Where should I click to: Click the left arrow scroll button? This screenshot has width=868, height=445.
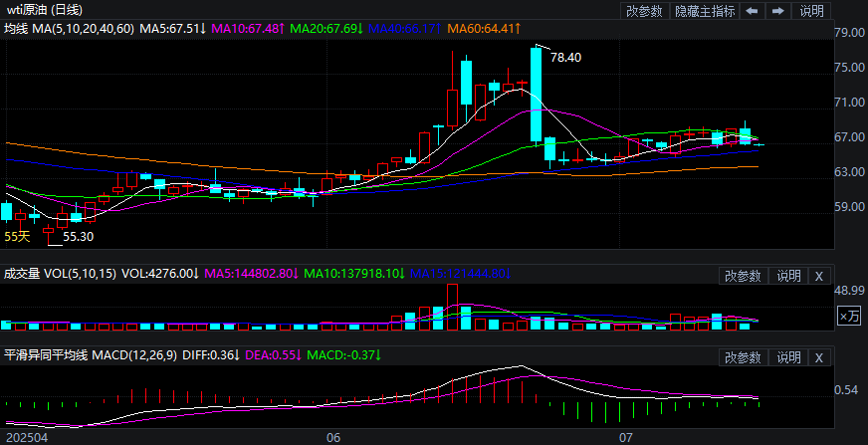(x=752, y=11)
